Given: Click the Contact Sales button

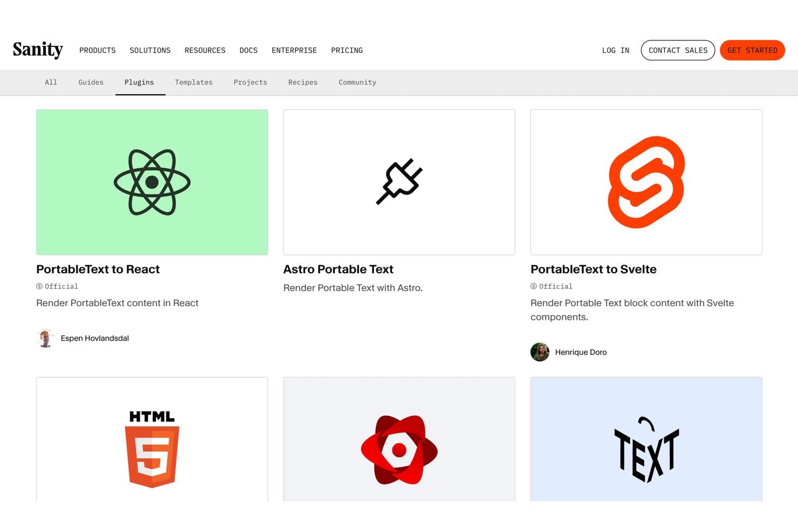Looking at the screenshot, I should [x=678, y=50].
